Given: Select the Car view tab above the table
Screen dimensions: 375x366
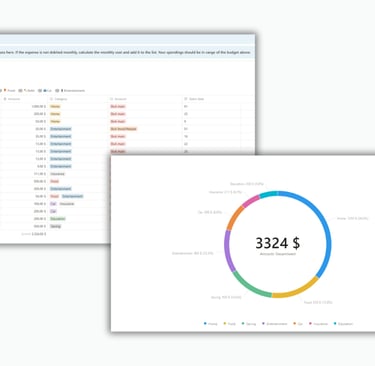Looking at the screenshot, I should [47, 90].
